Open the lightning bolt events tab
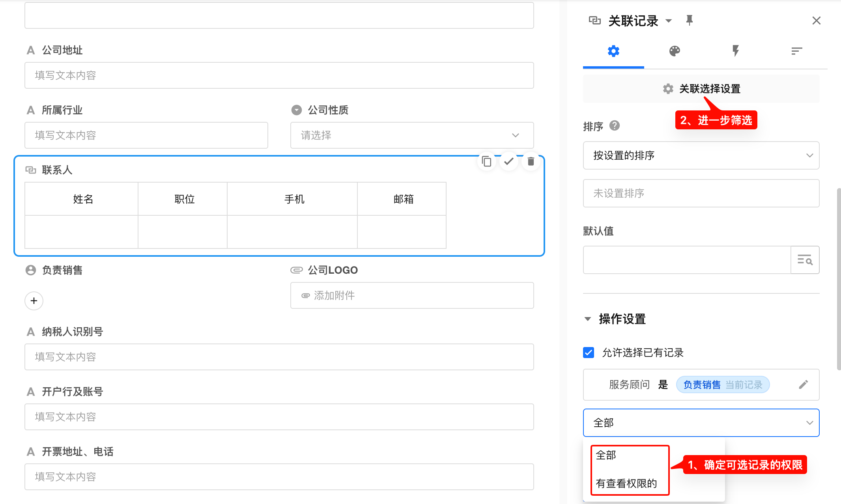 [735, 51]
